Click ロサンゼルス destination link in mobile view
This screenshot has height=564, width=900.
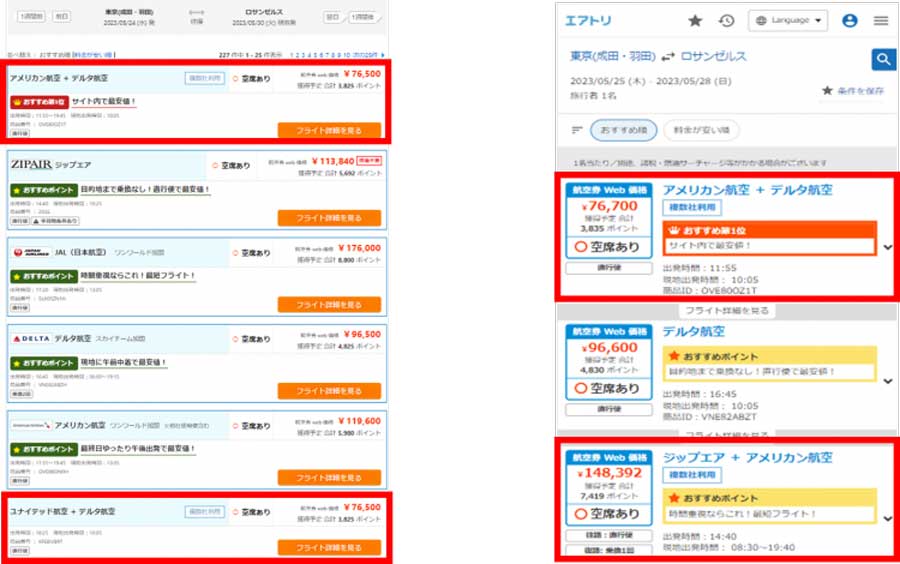pyautogui.click(x=713, y=56)
